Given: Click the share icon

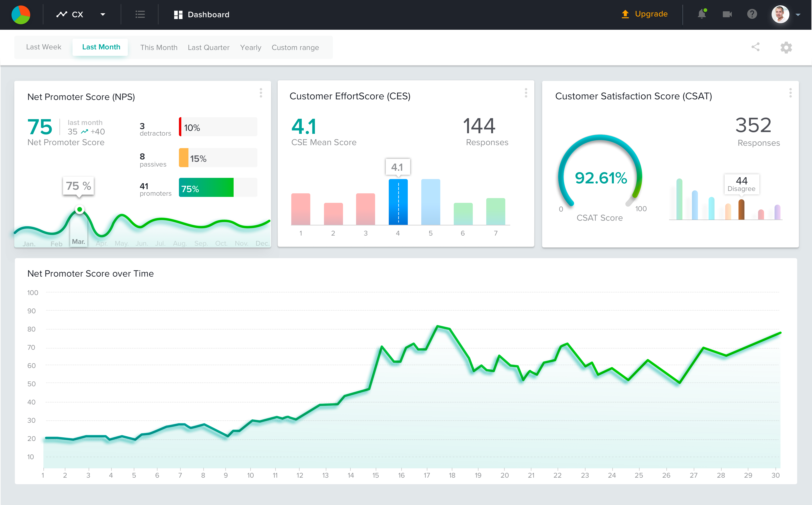Looking at the screenshot, I should tap(755, 47).
